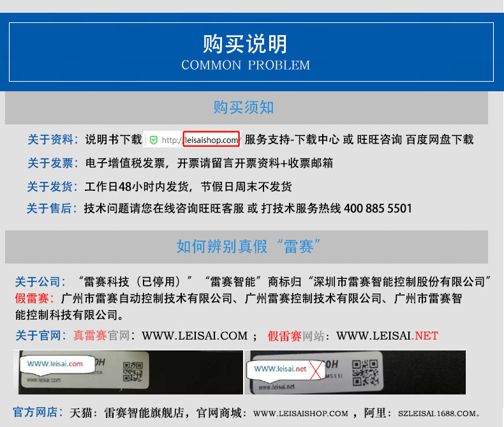Click the 关于资料 label
Image resolution: width=504 pixels, height=427 pixels.
(53, 140)
